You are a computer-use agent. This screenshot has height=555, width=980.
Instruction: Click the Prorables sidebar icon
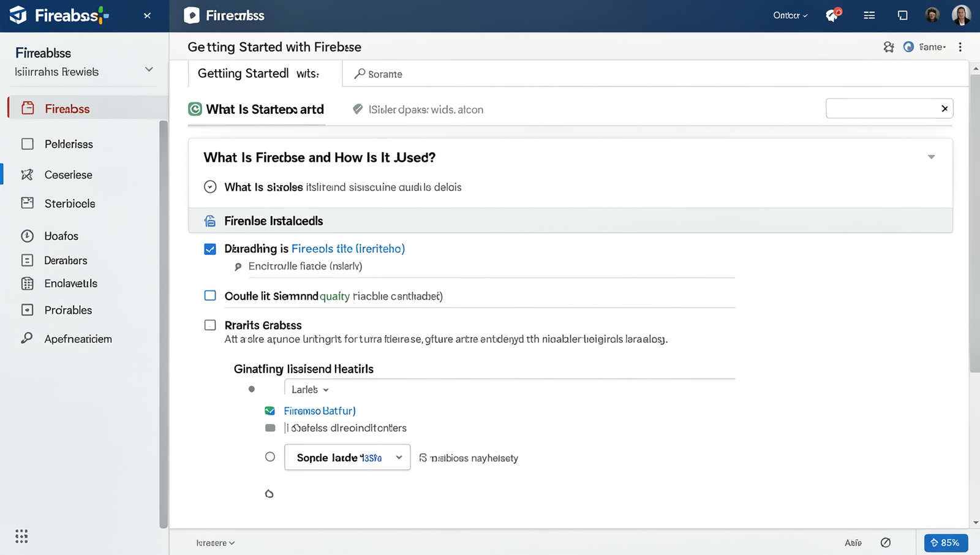click(x=28, y=310)
